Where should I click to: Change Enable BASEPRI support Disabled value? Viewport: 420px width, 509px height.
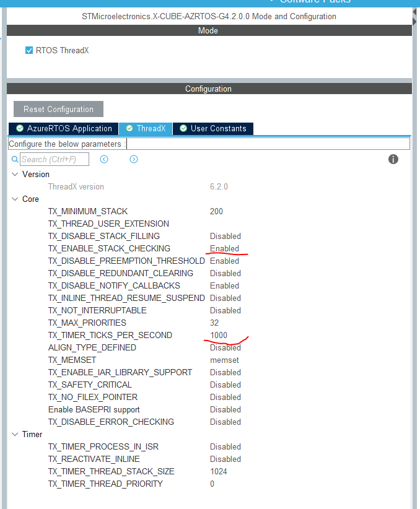225,410
